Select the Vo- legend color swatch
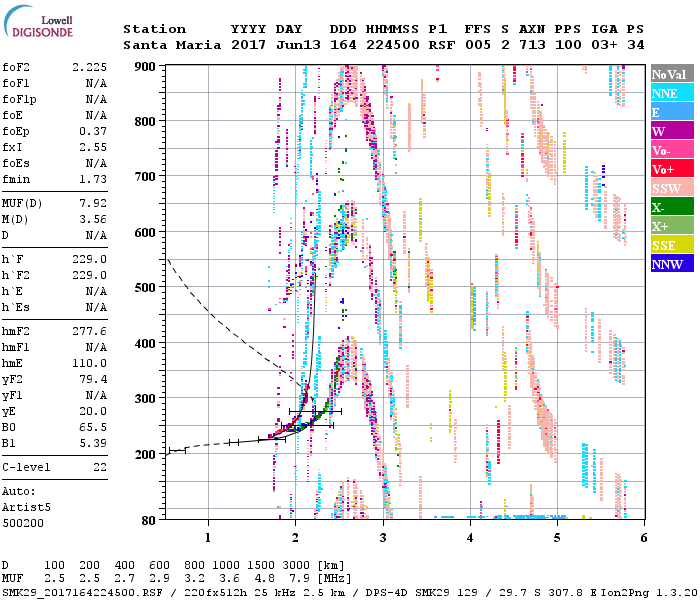Screen dimensions: 700x600 click(672, 150)
